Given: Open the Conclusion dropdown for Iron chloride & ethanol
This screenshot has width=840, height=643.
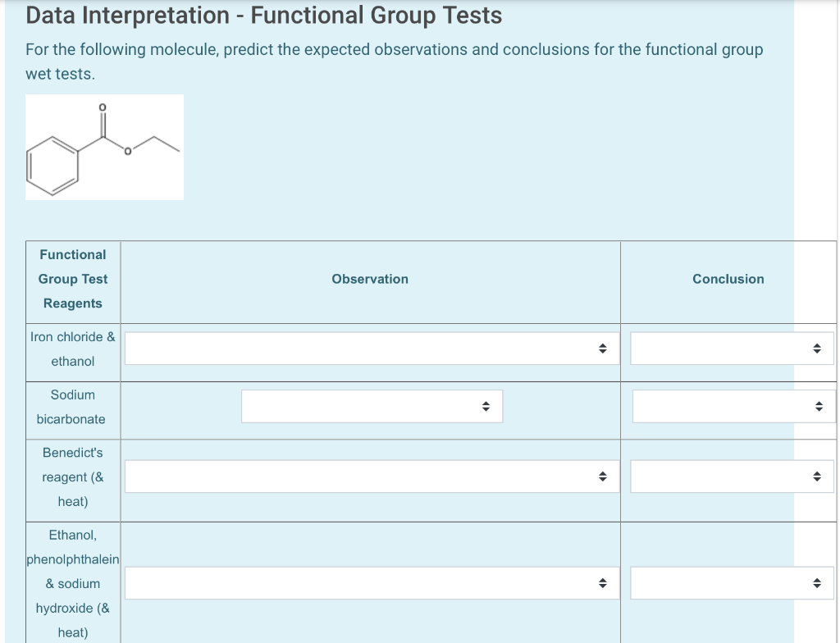Looking at the screenshot, I should 731,348.
